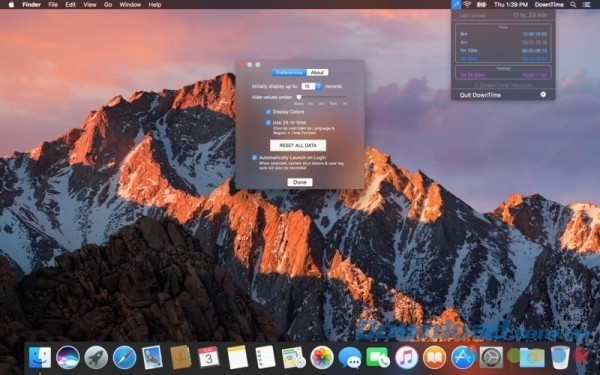
Task: Click the blue highlighted Today record
Action: (x=503, y=59)
